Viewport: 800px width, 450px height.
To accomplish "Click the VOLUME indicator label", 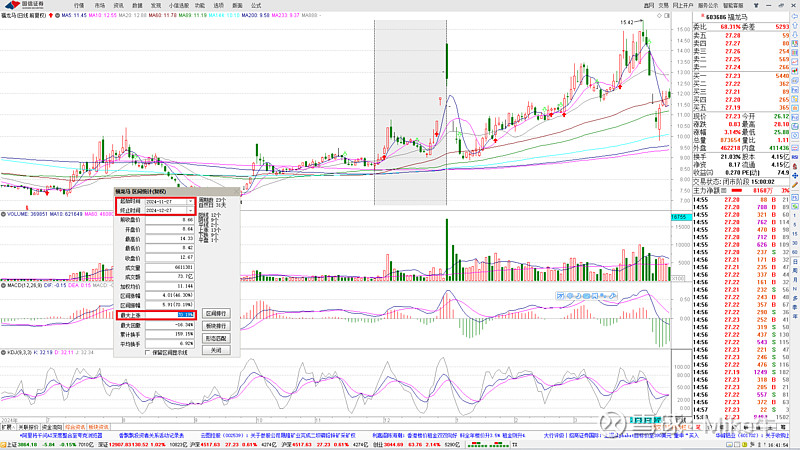I will point(16,214).
